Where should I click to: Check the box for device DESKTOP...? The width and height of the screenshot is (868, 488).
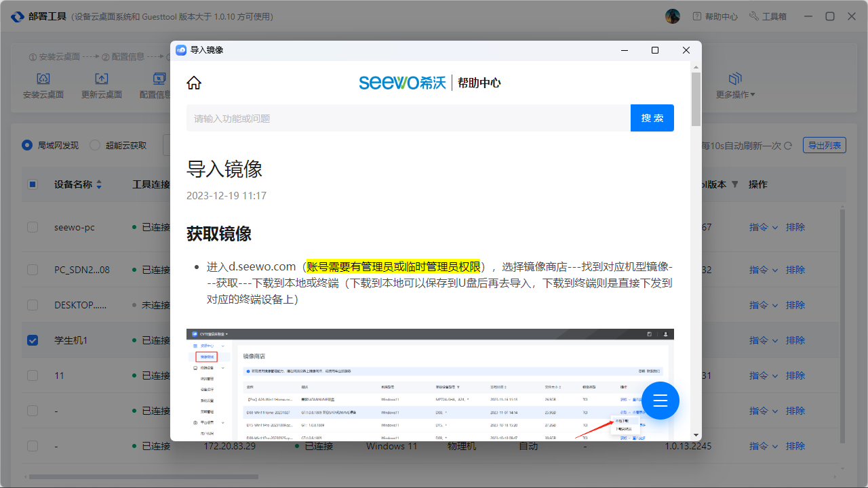tap(33, 305)
